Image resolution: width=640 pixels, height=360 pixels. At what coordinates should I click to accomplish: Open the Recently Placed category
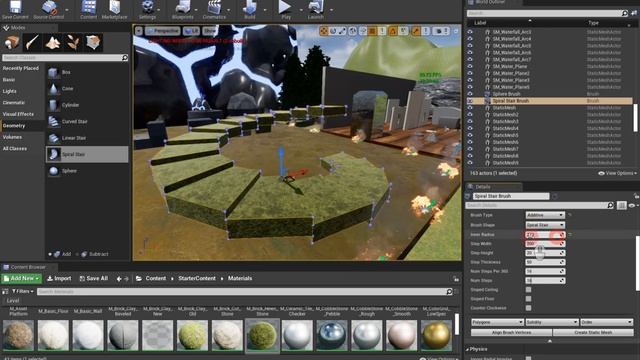pyautogui.click(x=21, y=68)
